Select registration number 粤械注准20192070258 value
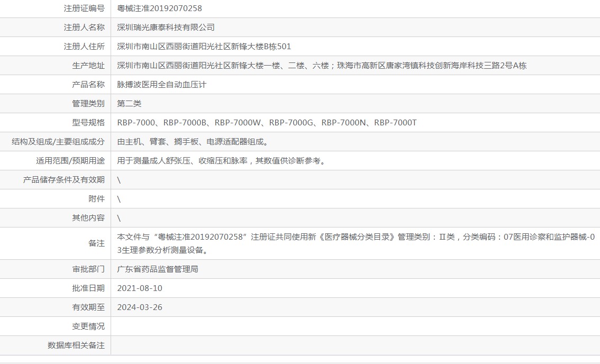The width and height of the screenshot is (600, 364). tap(159, 8)
